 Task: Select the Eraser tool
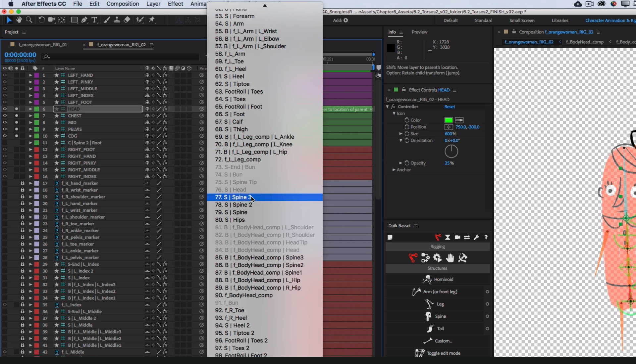click(127, 20)
